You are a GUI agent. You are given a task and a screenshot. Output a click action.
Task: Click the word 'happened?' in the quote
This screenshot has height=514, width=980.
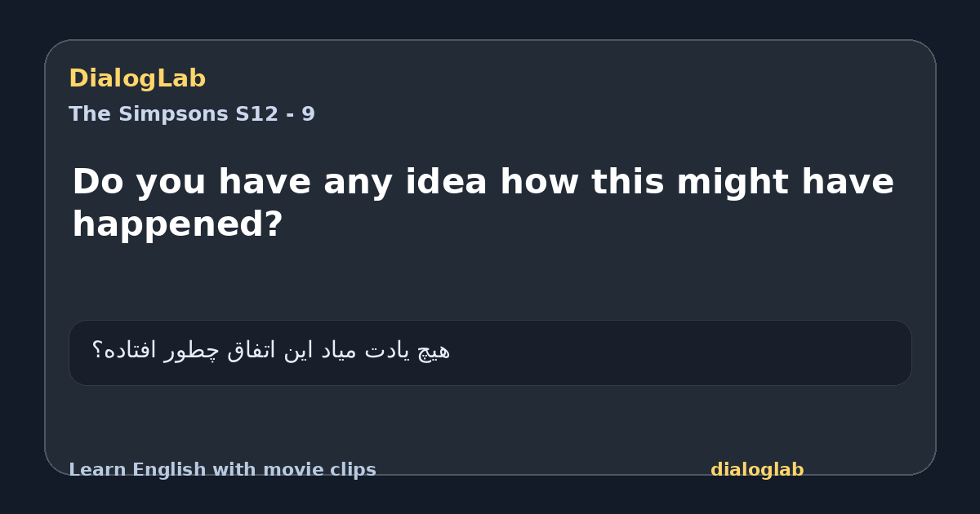(177, 224)
